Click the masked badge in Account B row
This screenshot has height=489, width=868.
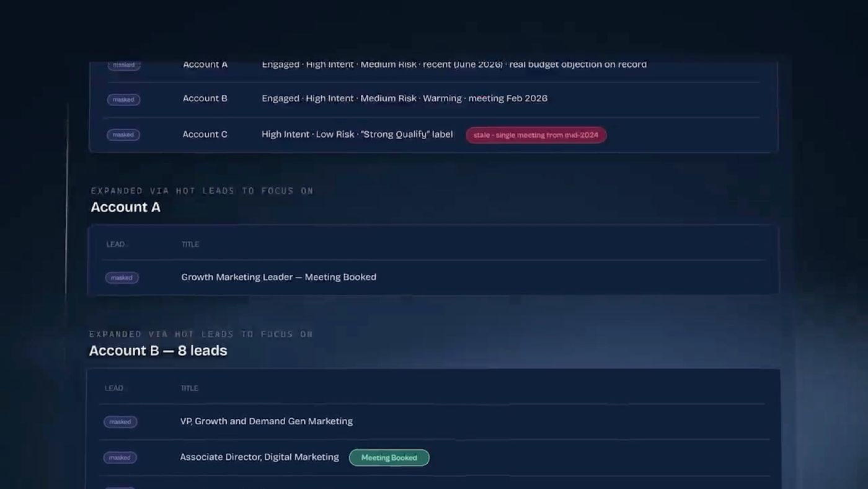pyautogui.click(x=123, y=99)
